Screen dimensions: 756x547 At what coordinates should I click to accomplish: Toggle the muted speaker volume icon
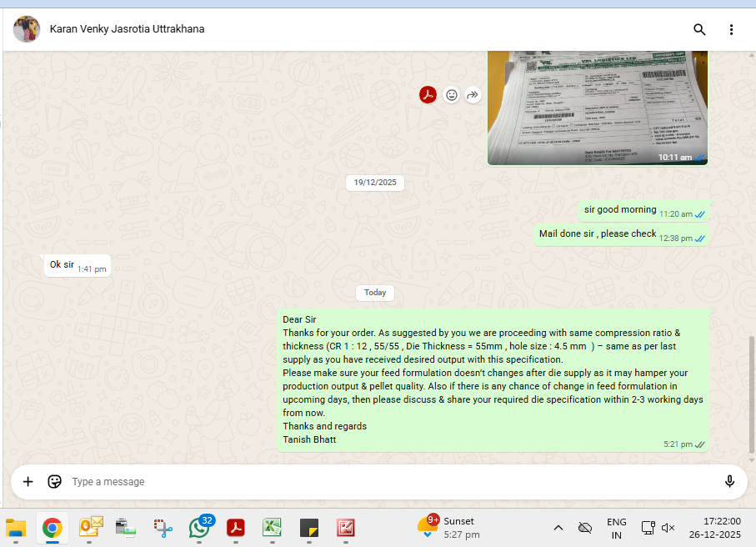[668, 528]
